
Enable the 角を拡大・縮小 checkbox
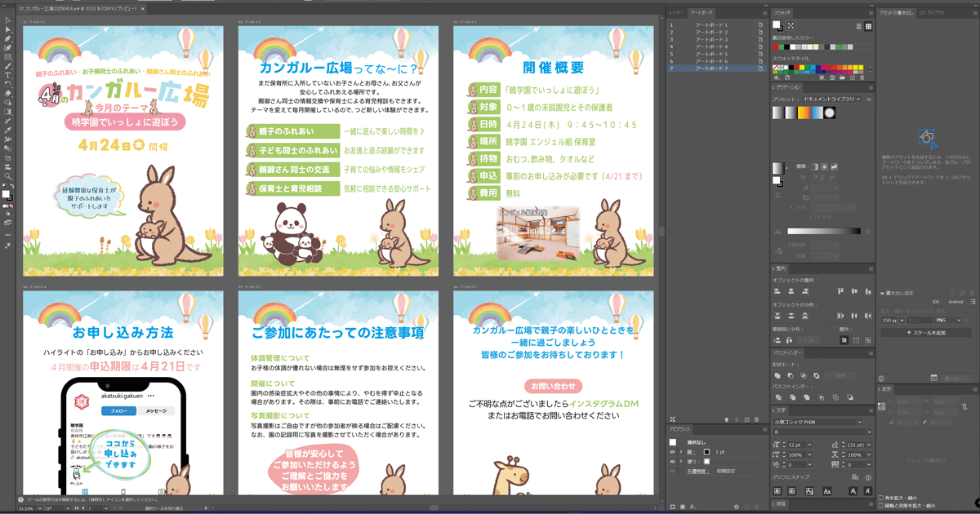[881, 497]
